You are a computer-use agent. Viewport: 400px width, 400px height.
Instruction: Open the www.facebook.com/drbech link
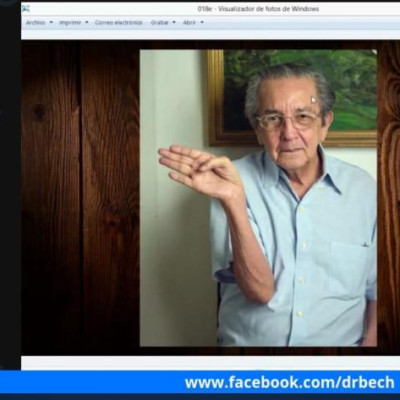coord(290,382)
